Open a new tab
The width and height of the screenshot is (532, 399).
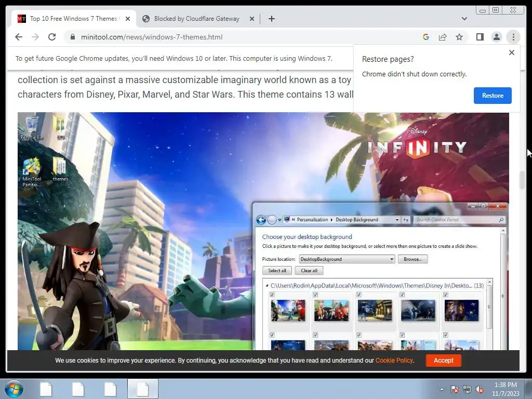click(x=271, y=19)
